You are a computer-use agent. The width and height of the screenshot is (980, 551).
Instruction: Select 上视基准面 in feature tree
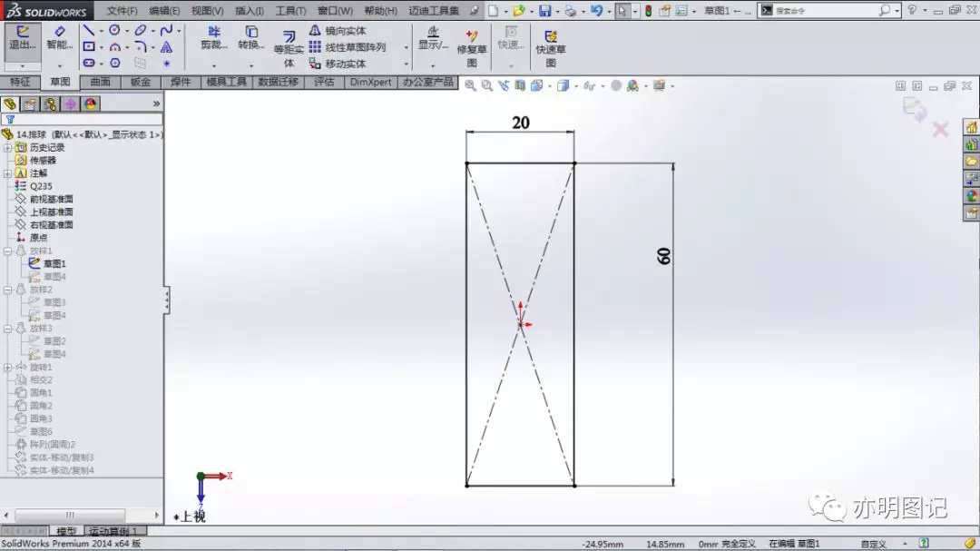click(x=51, y=212)
